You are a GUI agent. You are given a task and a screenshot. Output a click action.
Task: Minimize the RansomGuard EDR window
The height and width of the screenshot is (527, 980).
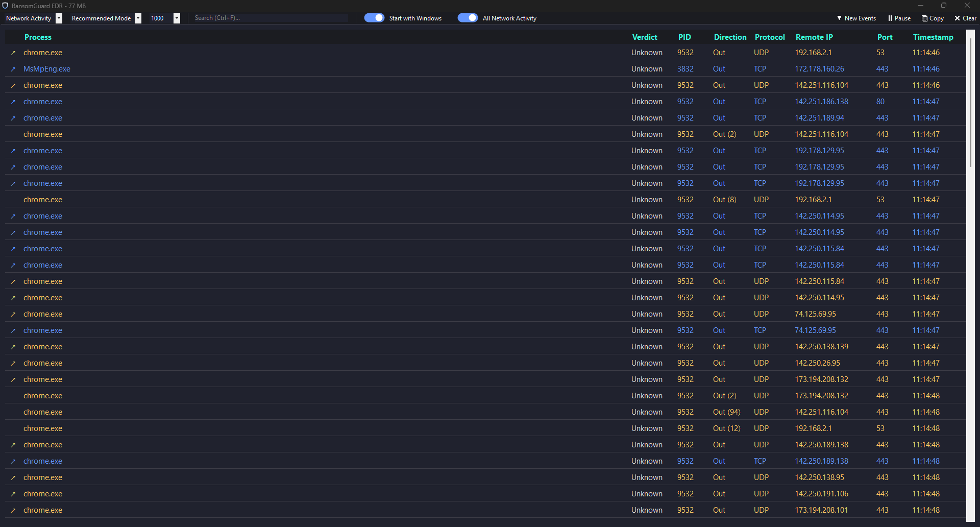(921, 6)
